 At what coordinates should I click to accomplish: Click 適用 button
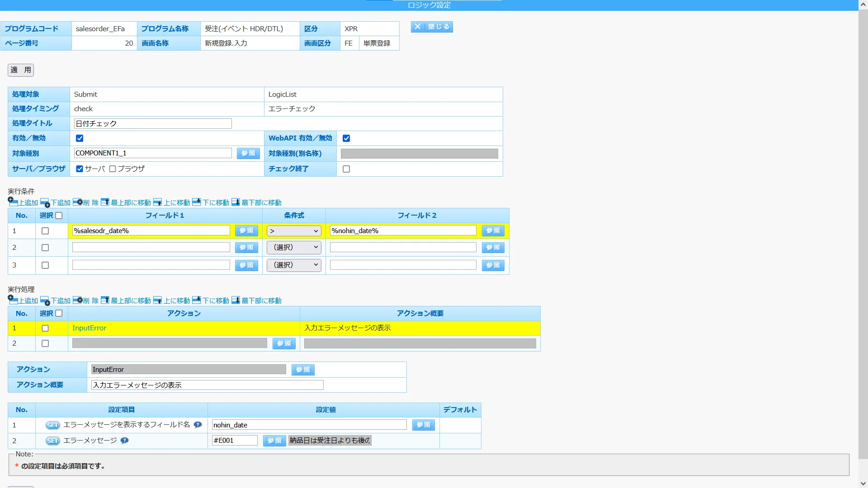[x=21, y=70]
